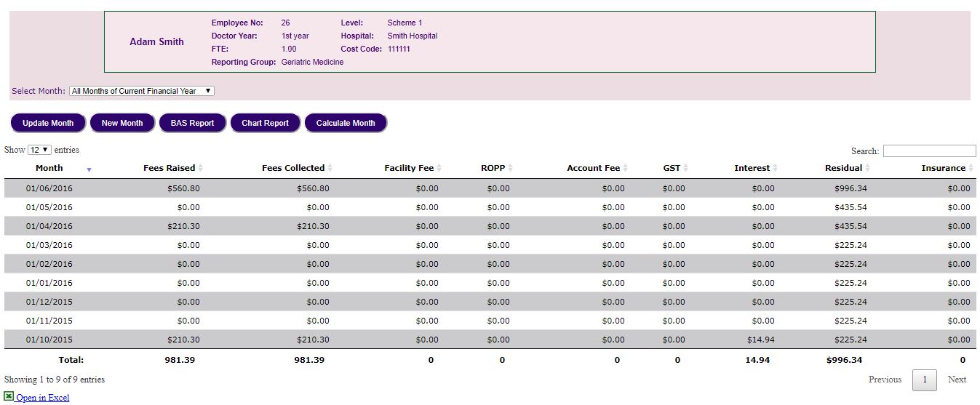The width and height of the screenshot is (980, 405).
Task: Click the Open in Excel link
Action: point(43,398)
